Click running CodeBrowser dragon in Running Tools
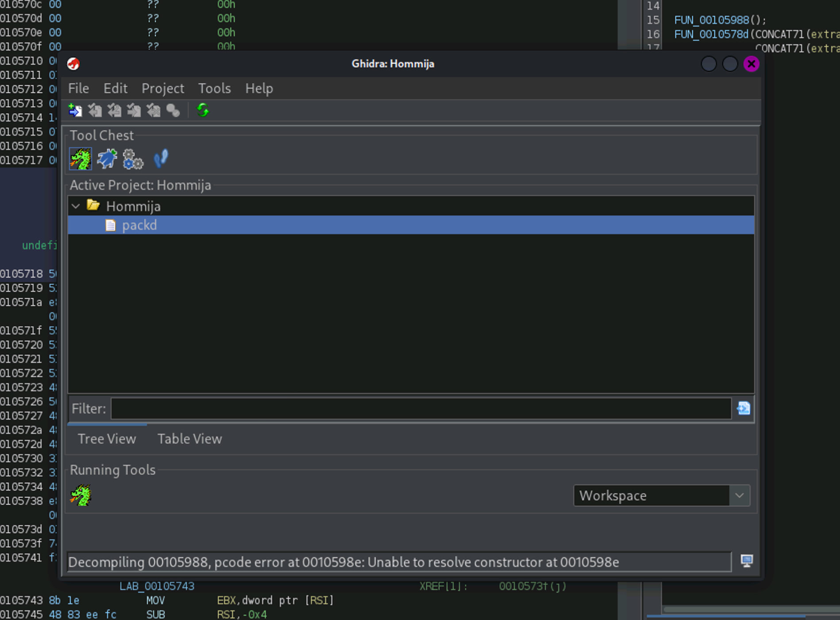 [x=81, y=495]
